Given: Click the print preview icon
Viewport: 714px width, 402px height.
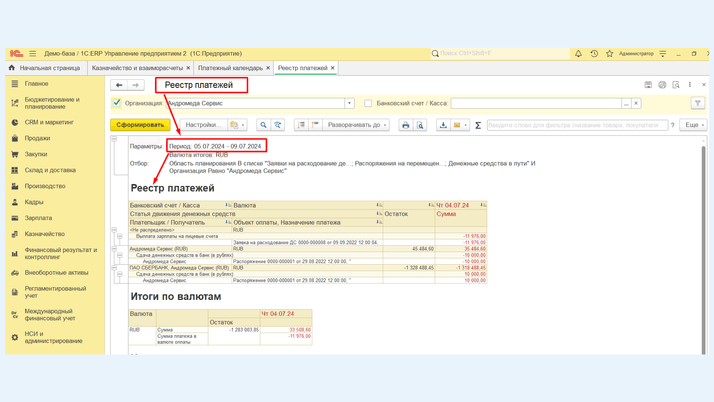Looking at the screenshot, I should click(420, 125).
